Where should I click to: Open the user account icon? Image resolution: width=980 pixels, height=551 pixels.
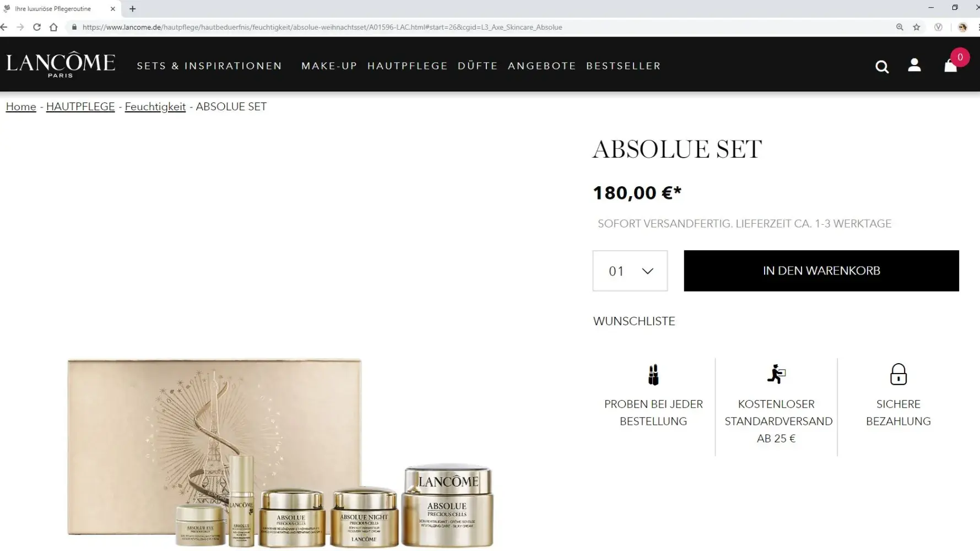(914, 65)
